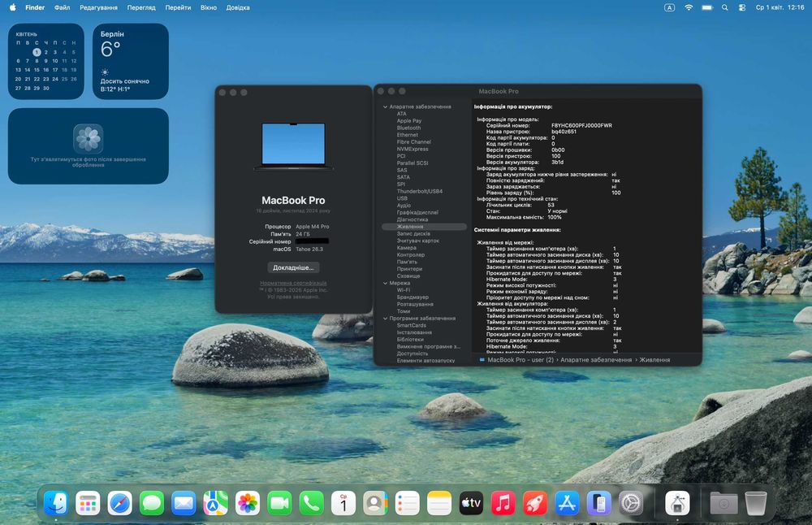The width and height of the screenshot is (812, 525).
Task: Open Spotlight search in menu bar
Action: [725, 7]
